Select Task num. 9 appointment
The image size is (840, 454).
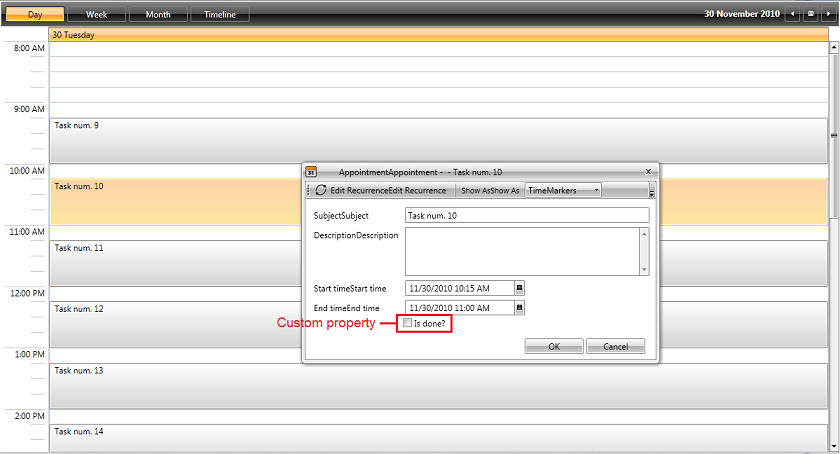pos(439,140)
